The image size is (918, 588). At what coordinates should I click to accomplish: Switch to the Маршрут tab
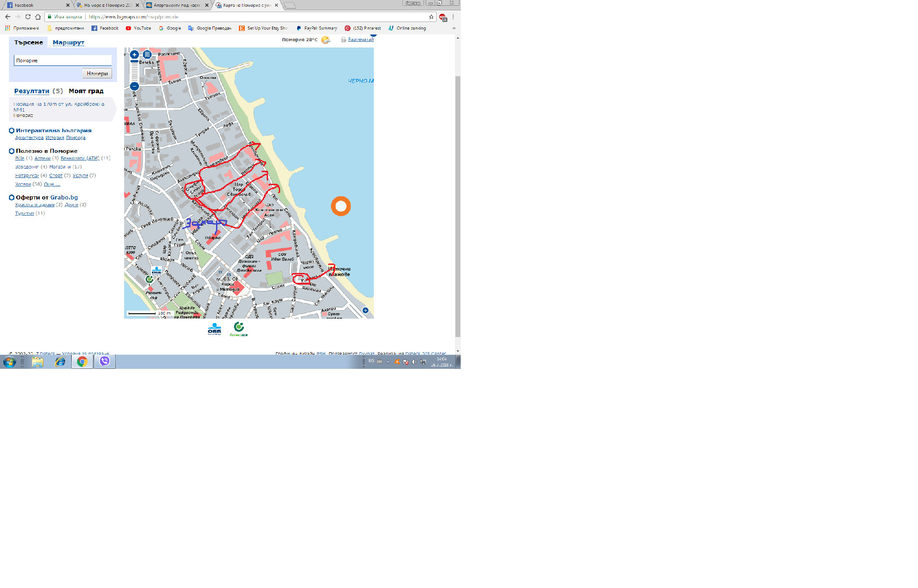pos(68,43)
